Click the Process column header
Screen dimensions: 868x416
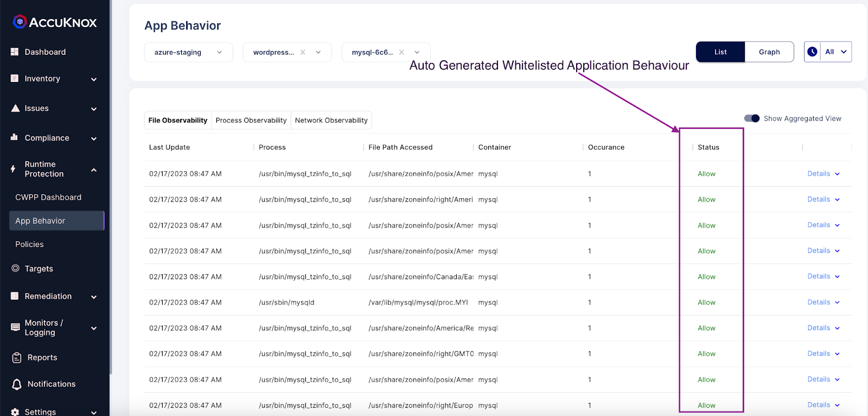point(272,147)
